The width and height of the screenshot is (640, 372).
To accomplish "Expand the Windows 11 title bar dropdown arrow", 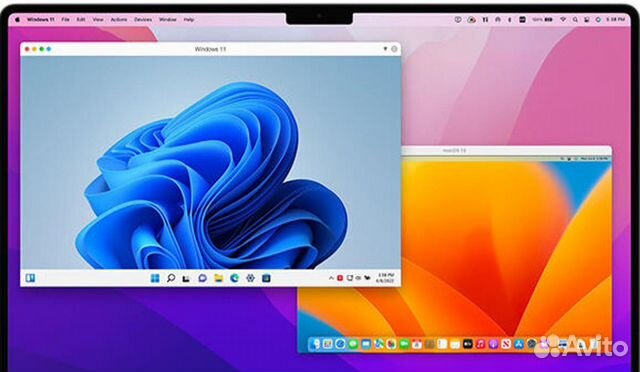I will pyautogui.click(x=384, y=49).
